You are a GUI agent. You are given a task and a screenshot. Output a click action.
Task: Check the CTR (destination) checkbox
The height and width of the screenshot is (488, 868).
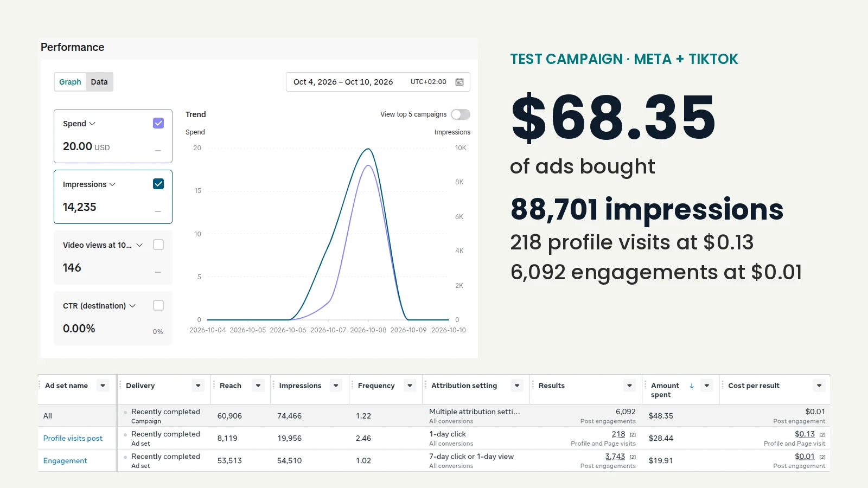point(158,305)
